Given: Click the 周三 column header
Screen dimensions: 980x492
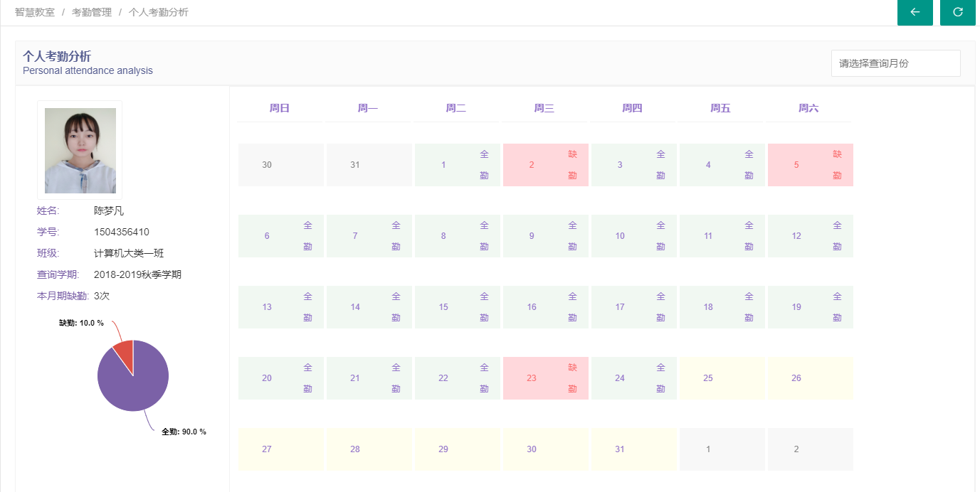Looking at the screenshot, I should click(544, 108).
